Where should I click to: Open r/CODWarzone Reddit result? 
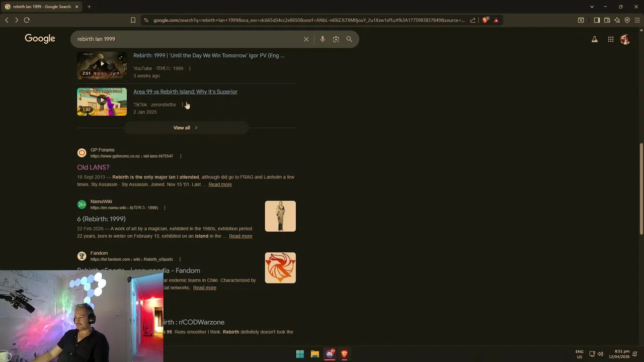click(194, 322)
